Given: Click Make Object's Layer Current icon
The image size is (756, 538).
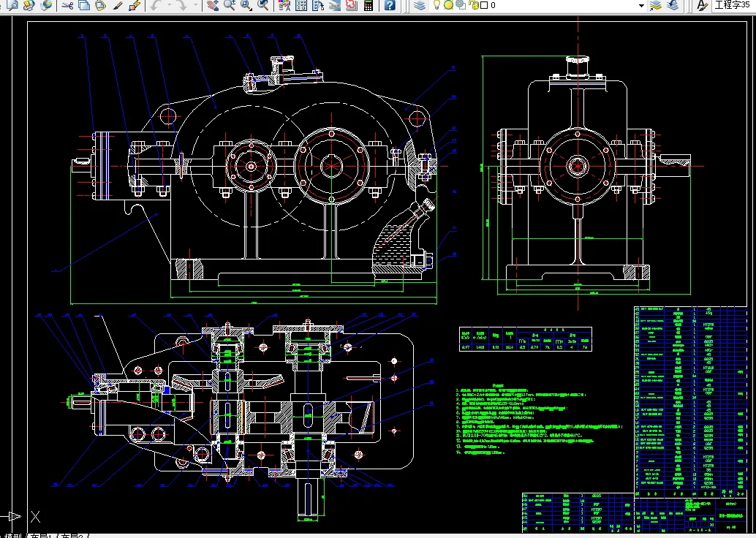Looking at the screenshot, I should tap(656, 5).
